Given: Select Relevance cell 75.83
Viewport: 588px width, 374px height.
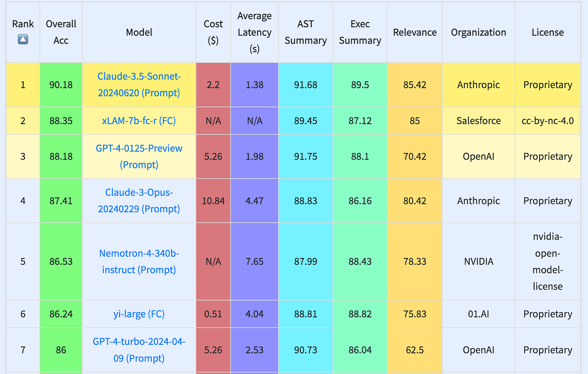Looking at the screenshot, I should point(415,314).
